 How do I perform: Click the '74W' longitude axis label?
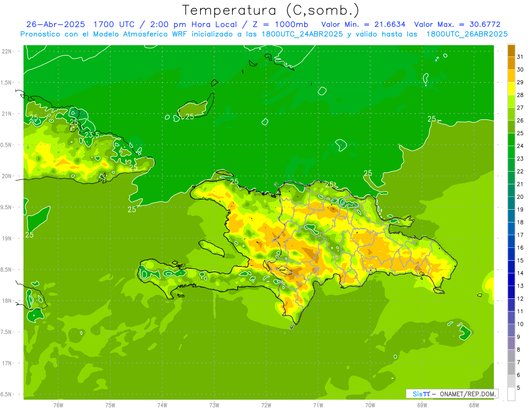click(x=162, y=405)
